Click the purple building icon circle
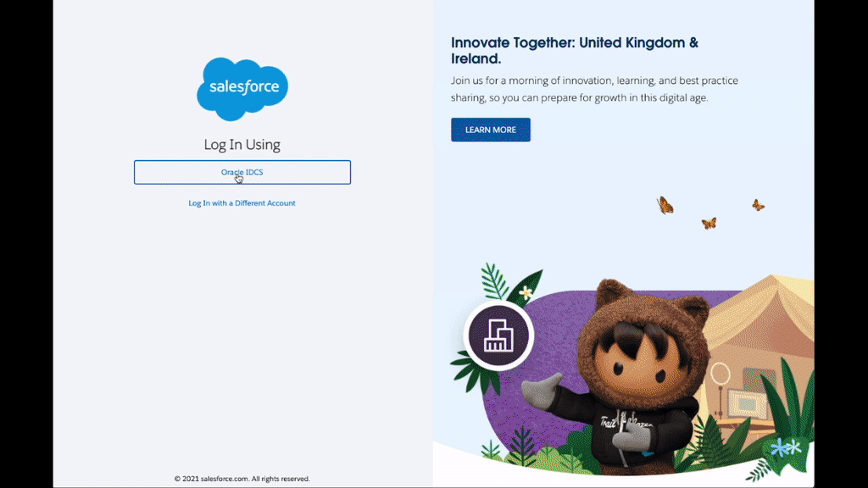 [x=498, y=335]
